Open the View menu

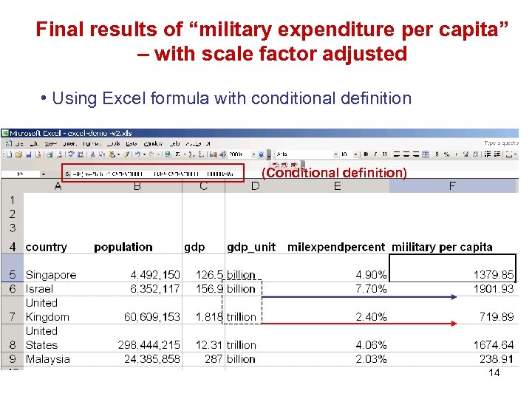[x=51, y=144]
